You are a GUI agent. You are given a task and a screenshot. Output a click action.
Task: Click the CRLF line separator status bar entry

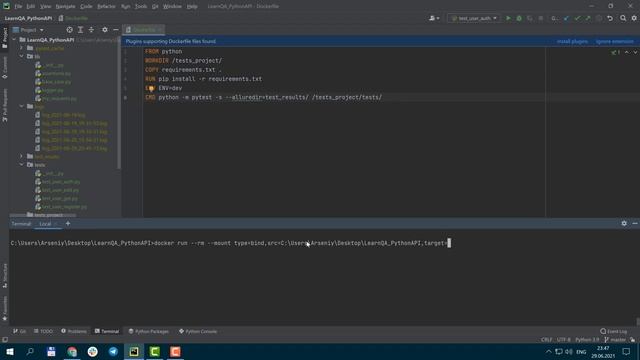click(546, 340)
